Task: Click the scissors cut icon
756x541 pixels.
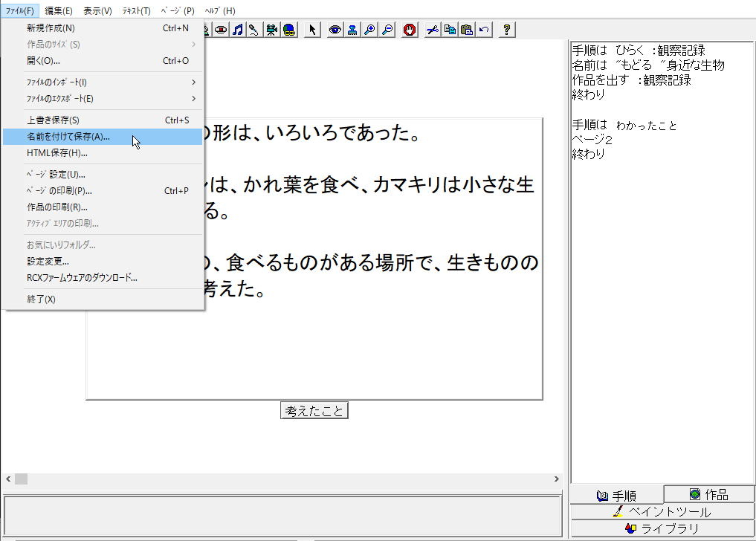Action: (x=432, y=30)
